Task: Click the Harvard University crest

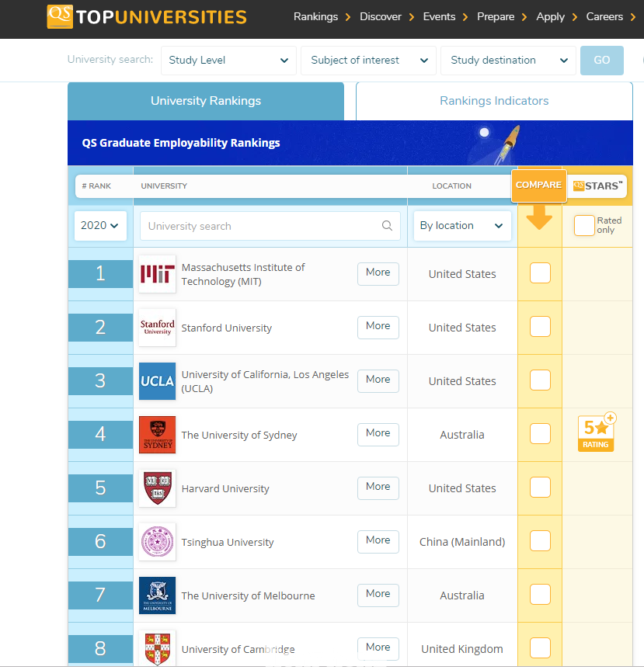Action: tap(157, 488)
